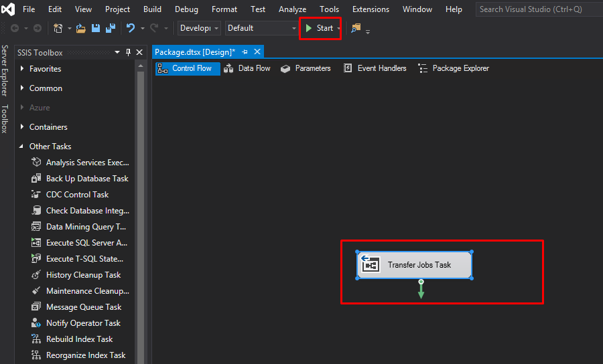Click the Save file icon in toolbar
Viewport: 603px width, 364px height.
click(96, 28)
